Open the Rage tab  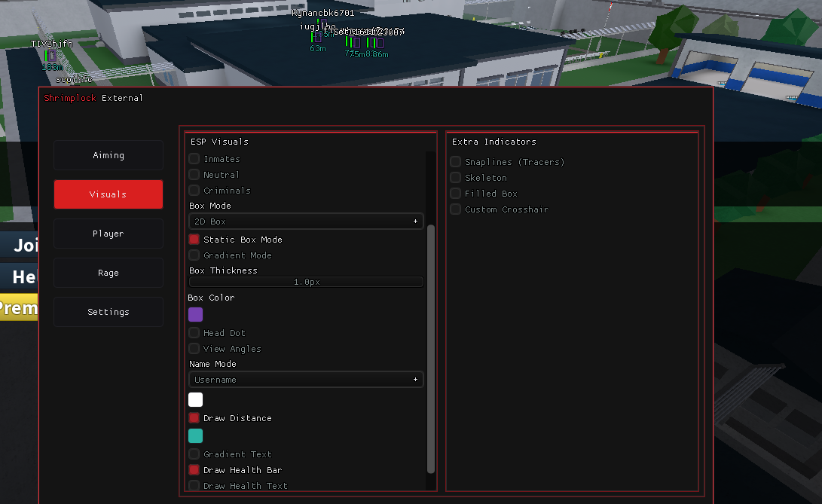click(108, 273)
